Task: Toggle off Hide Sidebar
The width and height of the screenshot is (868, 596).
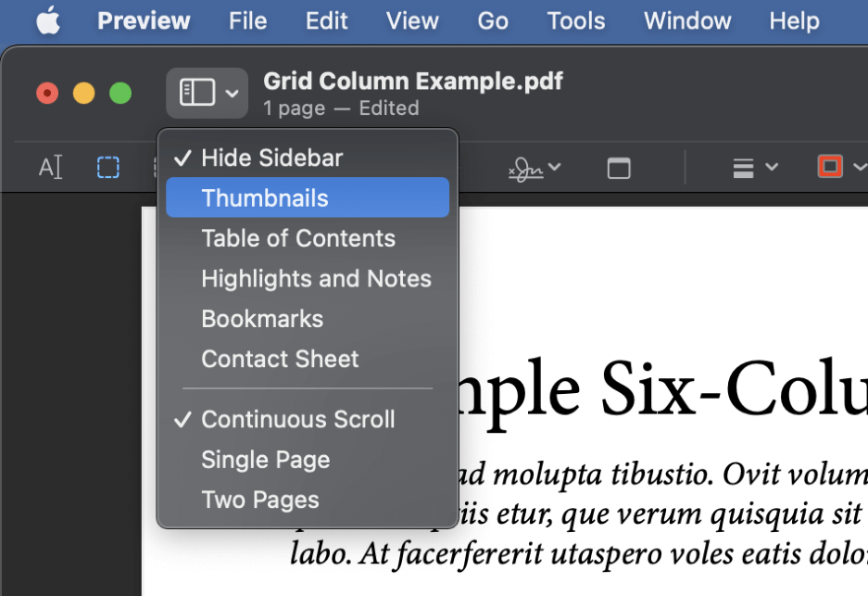Action: pos(272,157)
